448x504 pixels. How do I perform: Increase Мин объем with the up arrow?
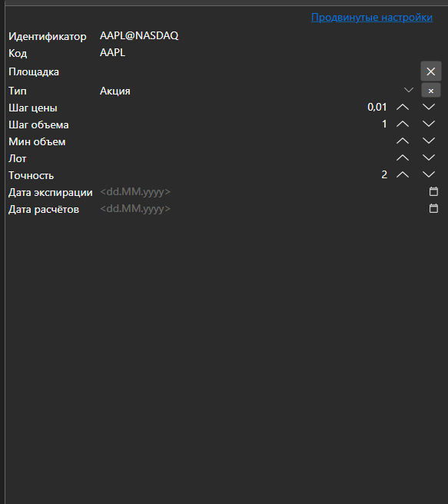coord(403,141)
